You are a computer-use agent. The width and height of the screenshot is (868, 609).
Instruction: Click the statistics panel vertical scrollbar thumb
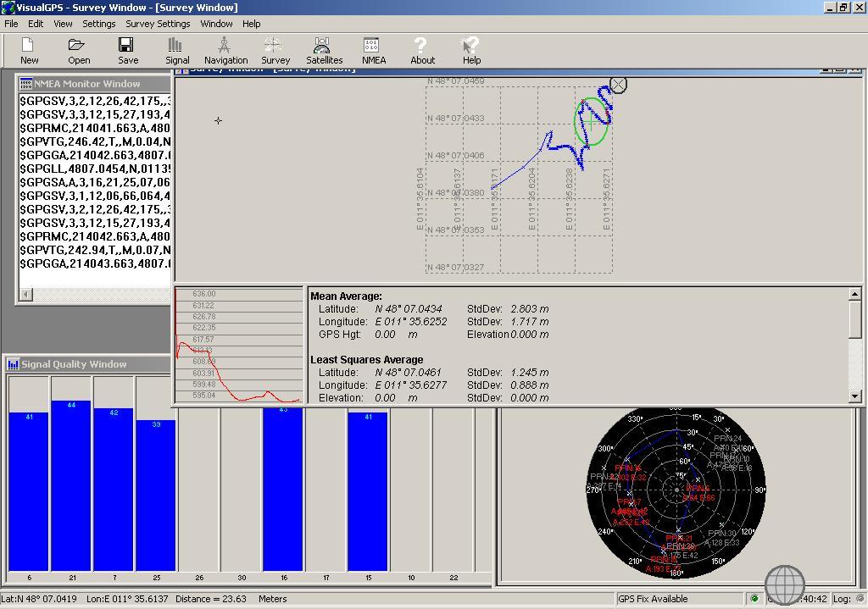(855, 318)
